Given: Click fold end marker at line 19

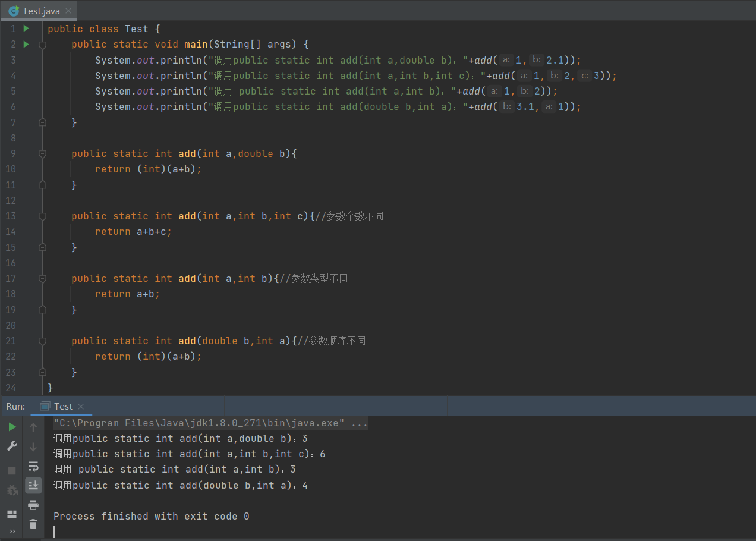Looking at the screenshot, I should pos(42,310).
